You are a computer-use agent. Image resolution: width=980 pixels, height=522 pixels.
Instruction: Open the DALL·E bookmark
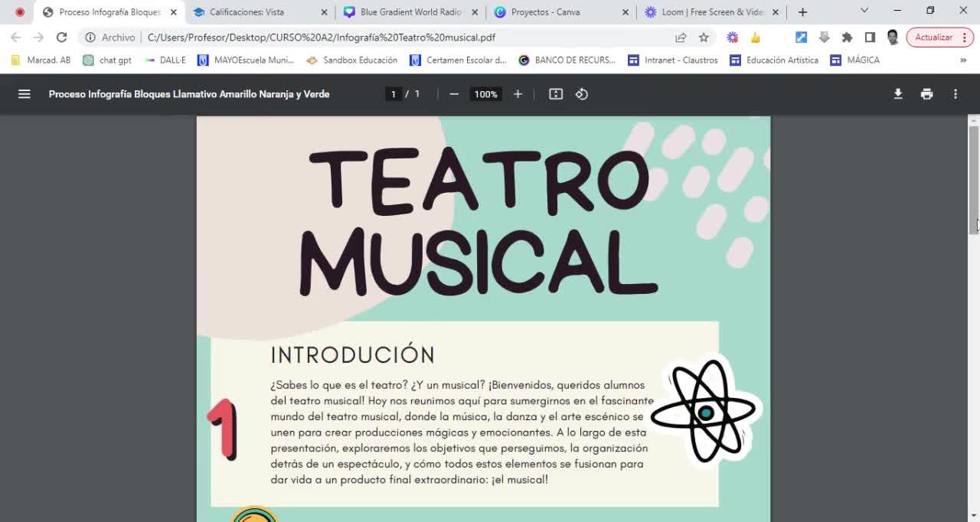165,60
